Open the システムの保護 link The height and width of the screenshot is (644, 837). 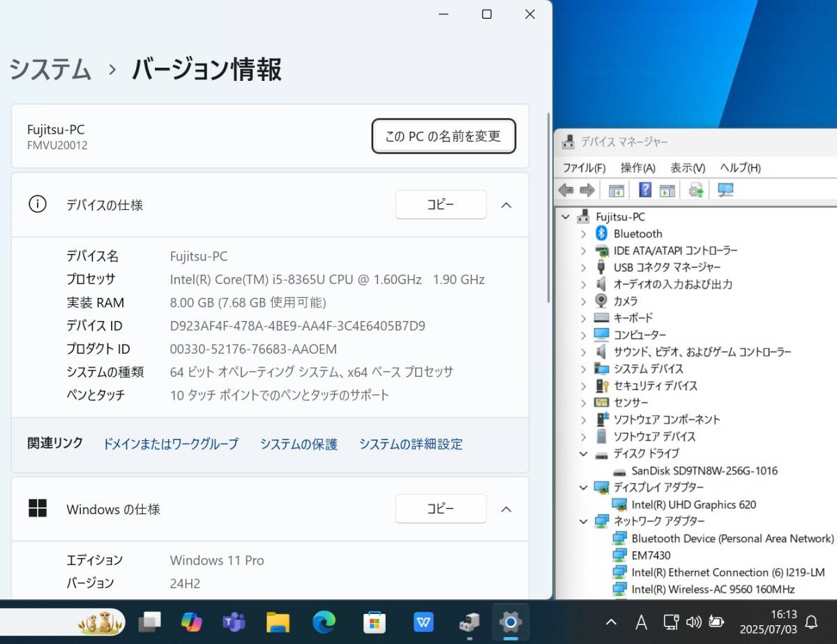[x=299, y=444]
